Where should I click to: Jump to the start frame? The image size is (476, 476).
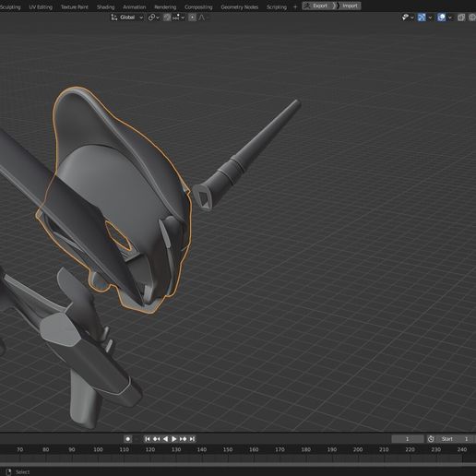tap(148, 439)
